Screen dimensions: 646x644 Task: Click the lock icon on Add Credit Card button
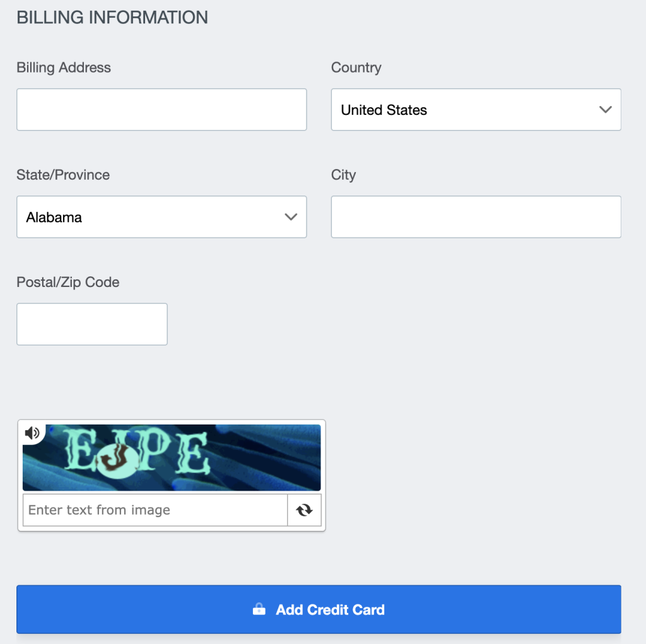click(259, 609)
